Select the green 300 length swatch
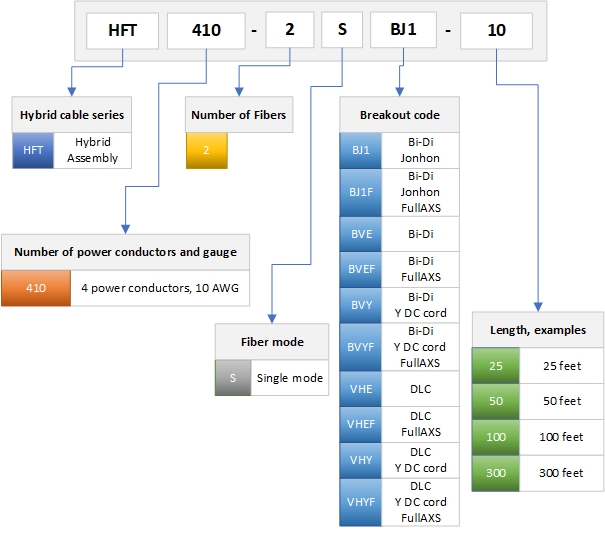605x533 pixels. [x=496, y=472]
